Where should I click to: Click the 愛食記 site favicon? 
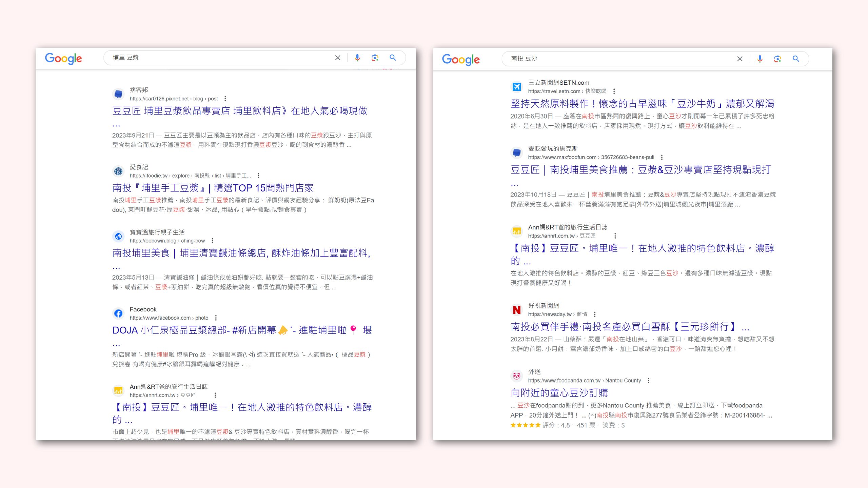click(118, 171)
